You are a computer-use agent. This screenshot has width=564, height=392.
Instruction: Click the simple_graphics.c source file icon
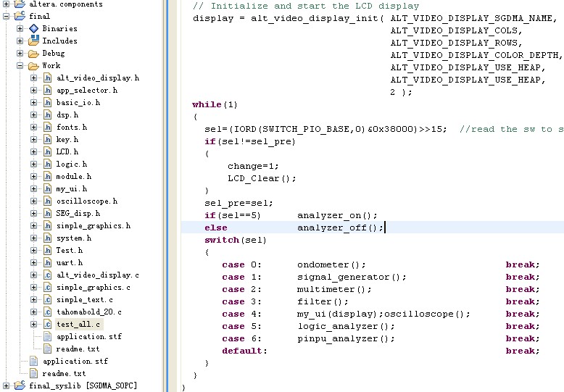47,287
